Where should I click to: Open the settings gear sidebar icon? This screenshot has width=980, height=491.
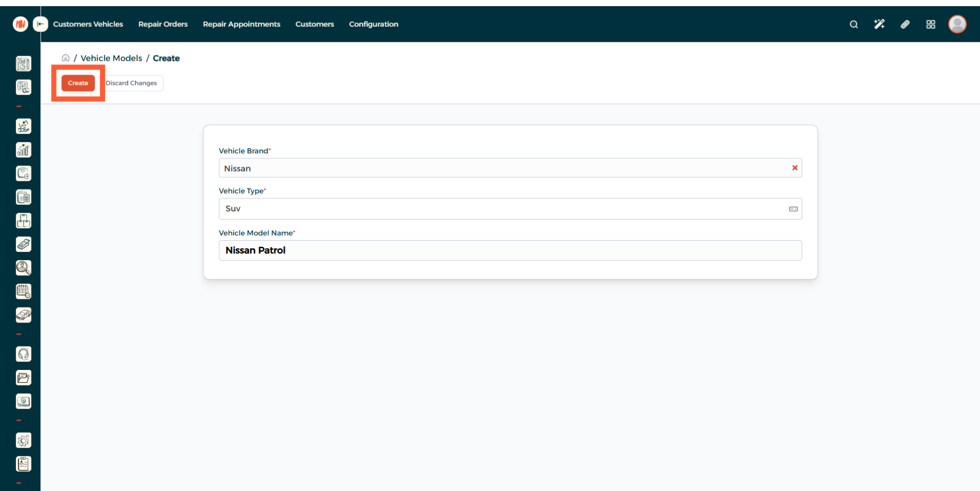[x=23, y=440]
